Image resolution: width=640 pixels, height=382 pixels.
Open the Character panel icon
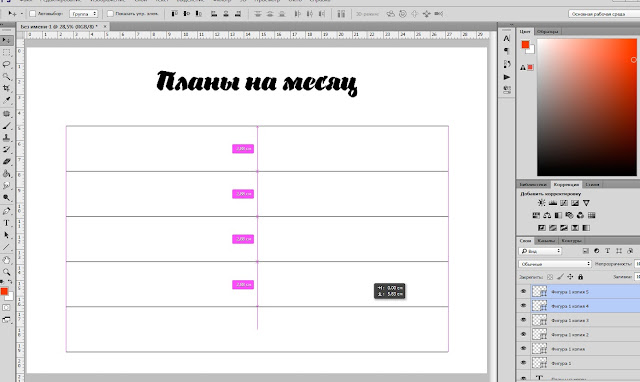click(x=507, y=39)
